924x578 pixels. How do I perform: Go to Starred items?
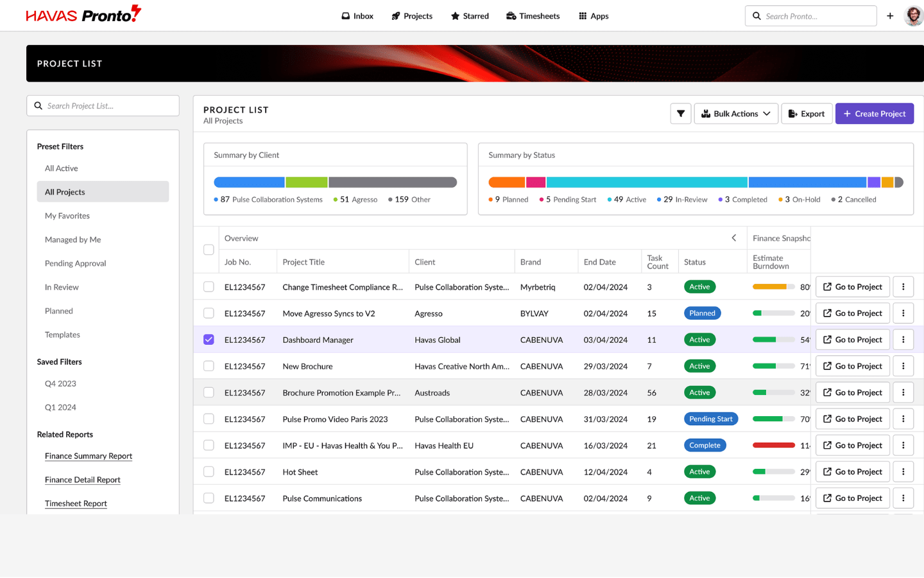pos(470,16)
